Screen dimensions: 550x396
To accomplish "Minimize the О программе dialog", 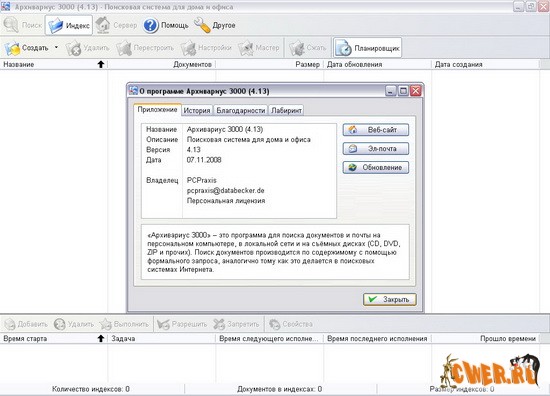I will coord(391,91).
